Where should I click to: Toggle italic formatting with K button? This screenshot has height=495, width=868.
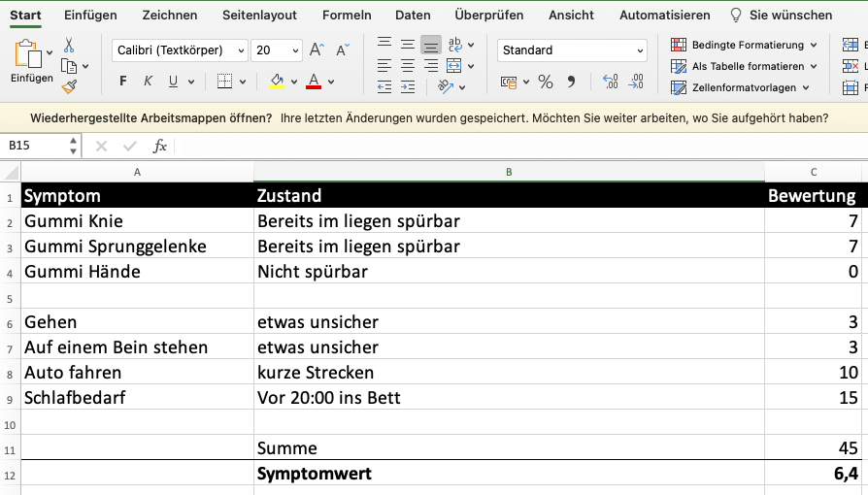tap(148, 82)
